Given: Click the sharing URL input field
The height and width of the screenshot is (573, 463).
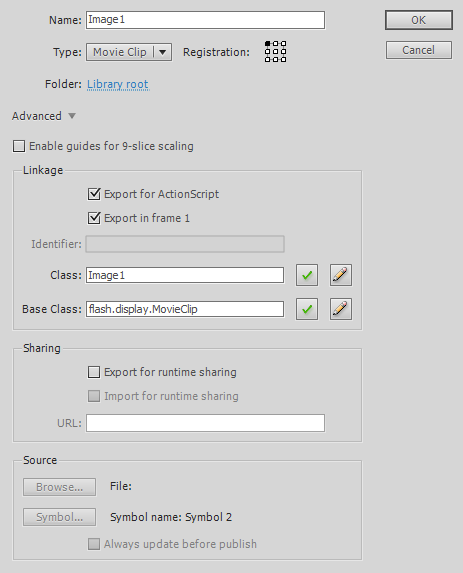Looking at the screenshot, I should [205, 423].
